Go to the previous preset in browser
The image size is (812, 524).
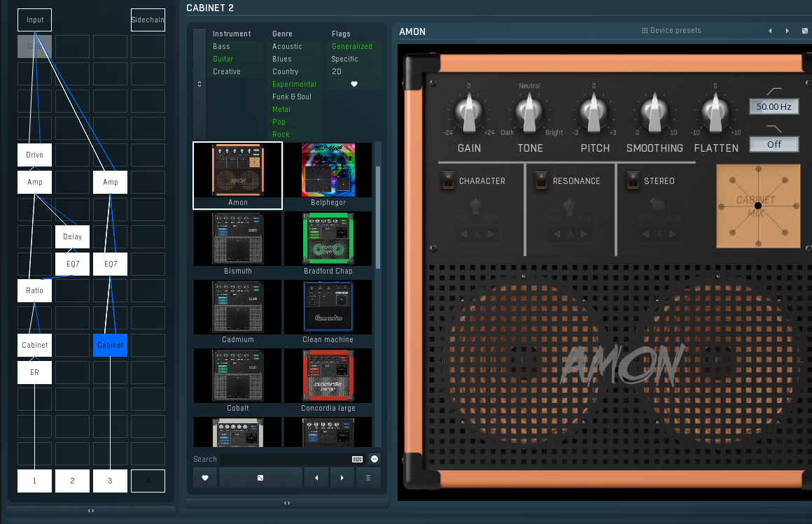pyautogui.click(x=316, y=478)
